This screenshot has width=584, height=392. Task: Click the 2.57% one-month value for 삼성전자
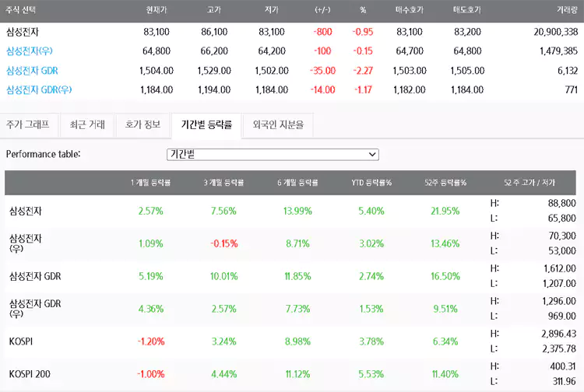(151, 212)
